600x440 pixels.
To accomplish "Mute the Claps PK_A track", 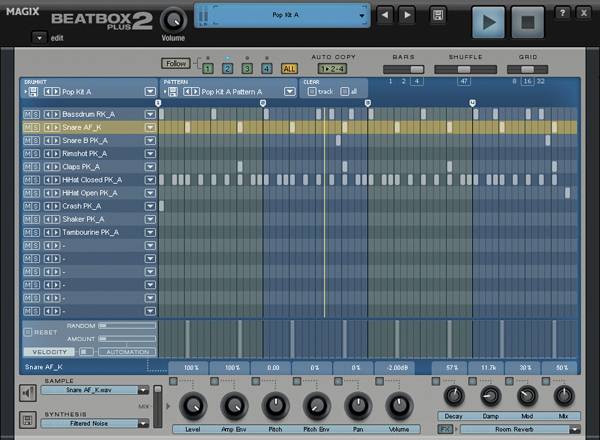I will click(28, 167).
